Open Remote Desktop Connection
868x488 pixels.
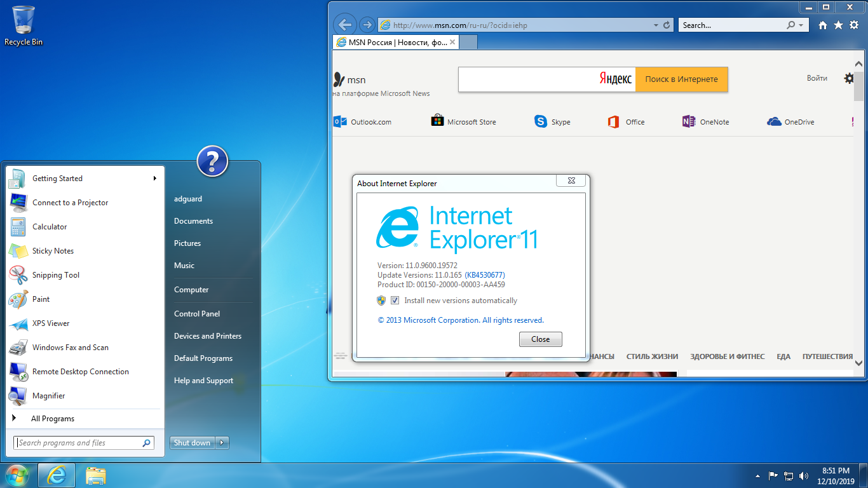(85, 372)
